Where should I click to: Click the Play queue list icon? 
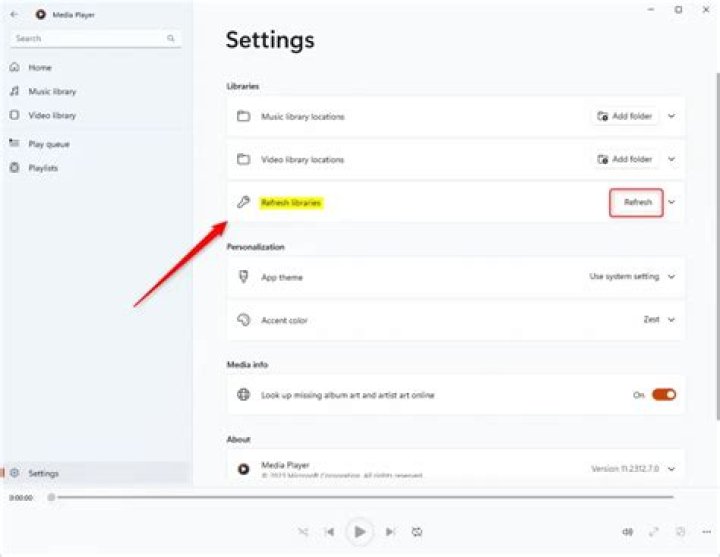tap(15, 143)
